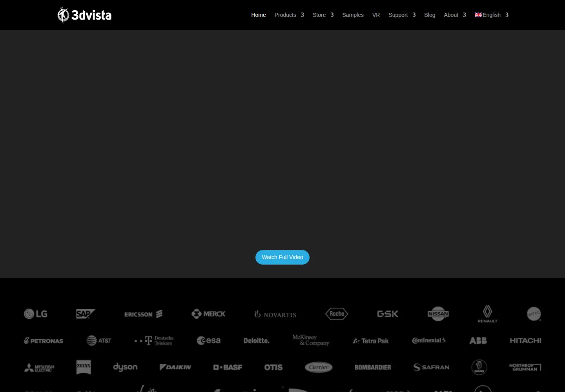Click the Bombardier logo

(373, 367)
